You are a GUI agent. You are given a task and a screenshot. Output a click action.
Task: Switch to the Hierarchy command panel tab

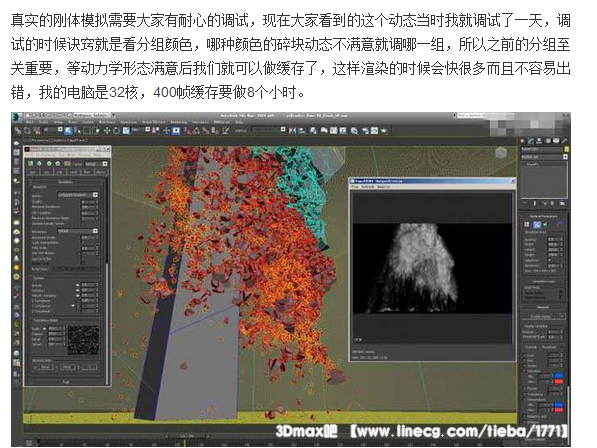pos(539,140)
